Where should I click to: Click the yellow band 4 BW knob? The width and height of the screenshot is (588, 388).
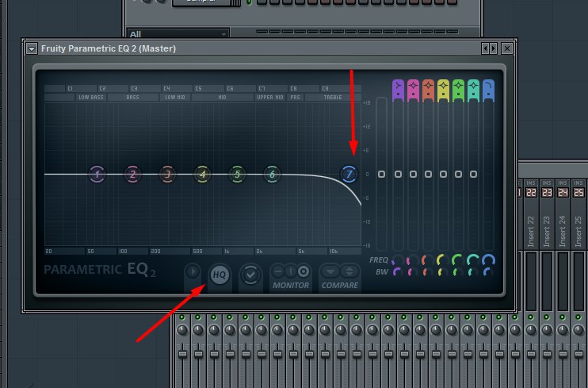pyautogui.click(x=443, y=272)
